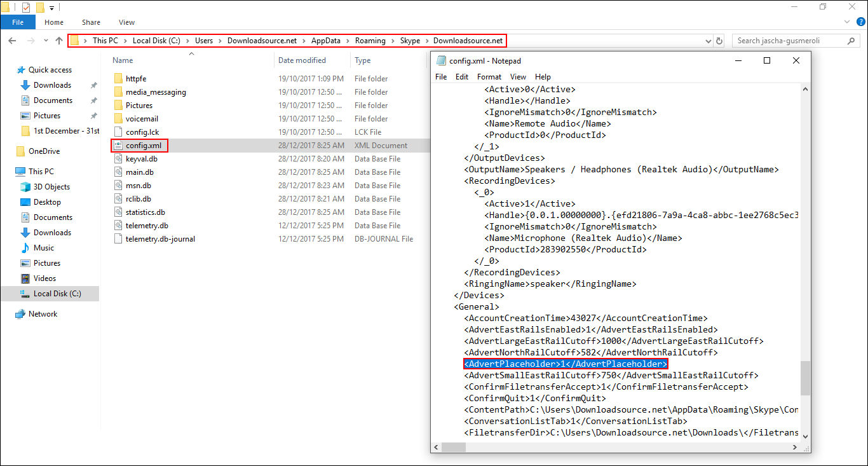Open Notepad Help menu
The image size is (868, 466).
543,77
